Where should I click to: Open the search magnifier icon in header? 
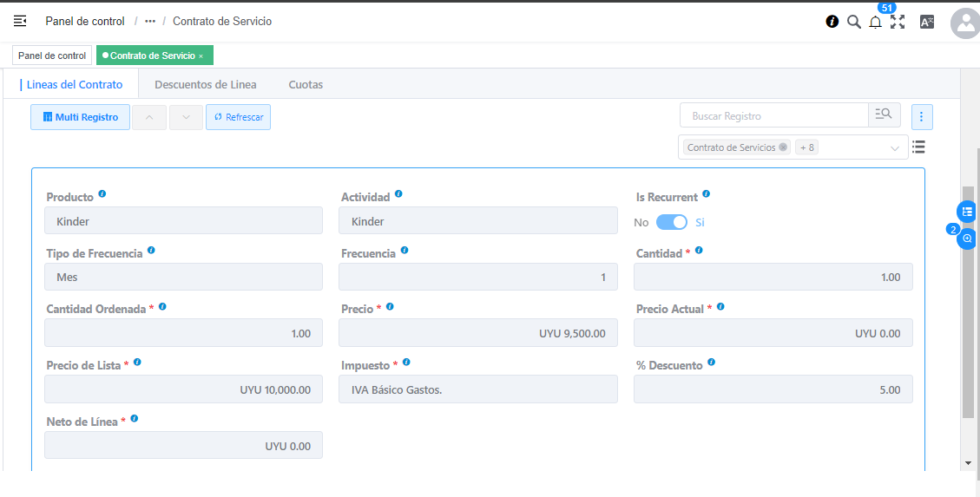[x=853, y=22]
